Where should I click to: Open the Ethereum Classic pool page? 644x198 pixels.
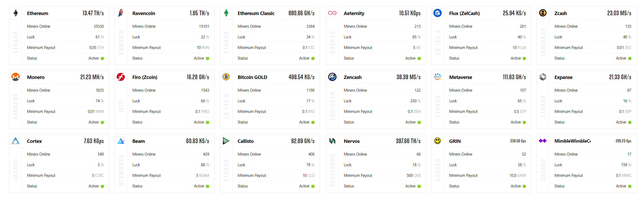click(x=256, y=13)
